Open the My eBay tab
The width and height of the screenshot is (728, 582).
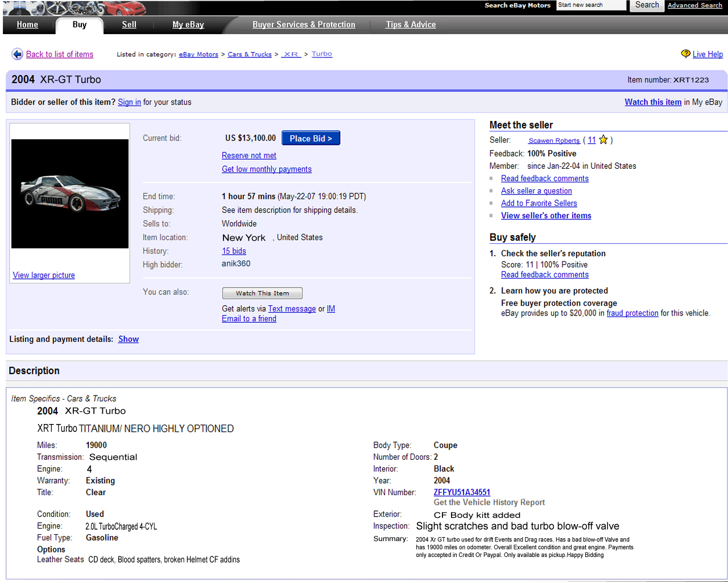click(x=188, y=24)
